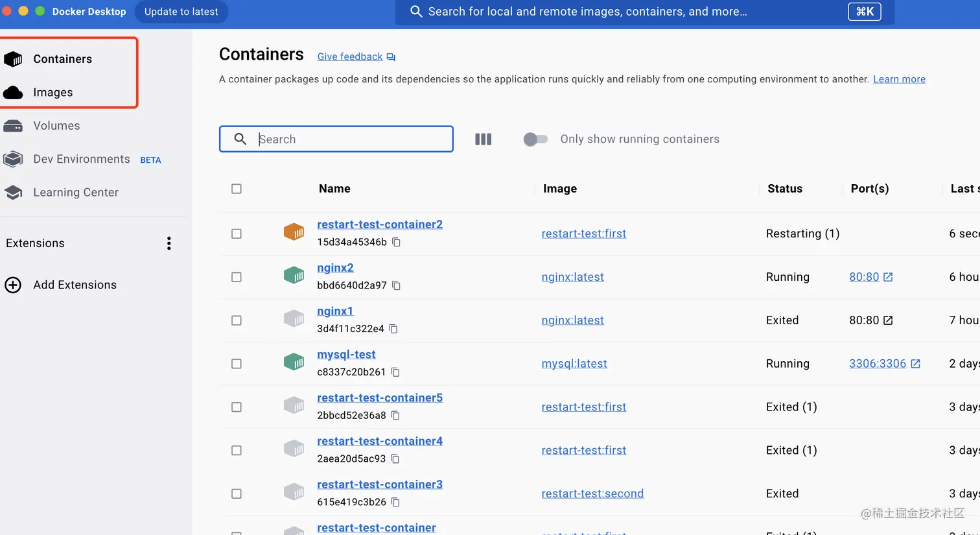Open Volumes in the sidebar
Screen dimensions: 980x535
pos(56,126)
